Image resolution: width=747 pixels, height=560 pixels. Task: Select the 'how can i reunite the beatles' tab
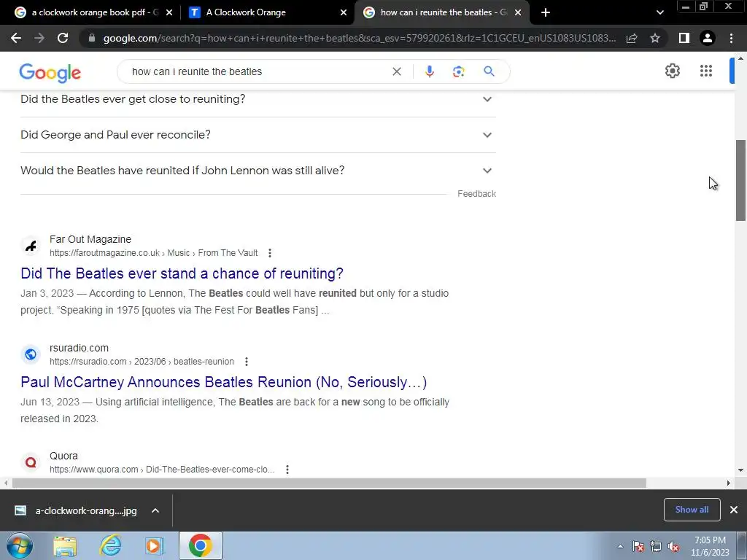(441, 12)
